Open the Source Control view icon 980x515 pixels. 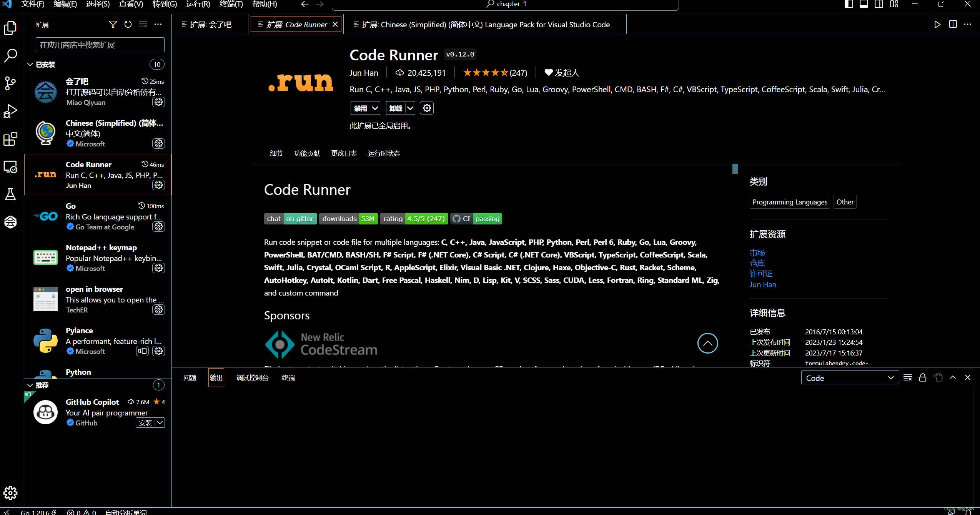[x=10, y=83]
